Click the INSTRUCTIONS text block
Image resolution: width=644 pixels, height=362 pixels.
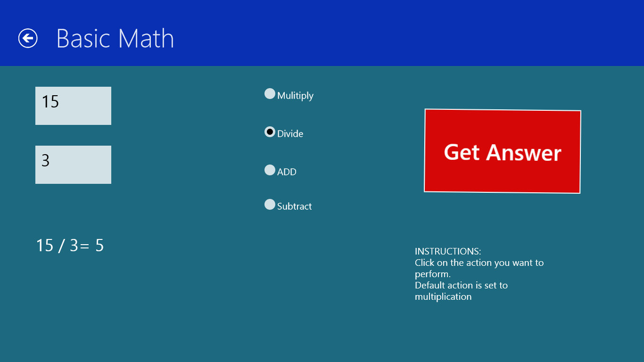click(x=479, y=273)
